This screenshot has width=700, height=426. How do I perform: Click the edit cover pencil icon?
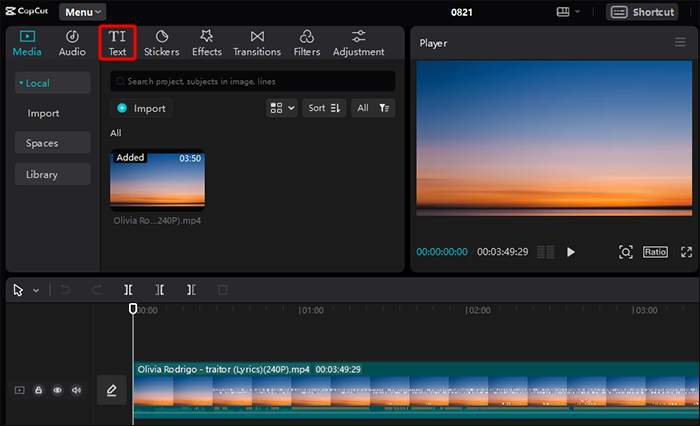pos(111,390)
